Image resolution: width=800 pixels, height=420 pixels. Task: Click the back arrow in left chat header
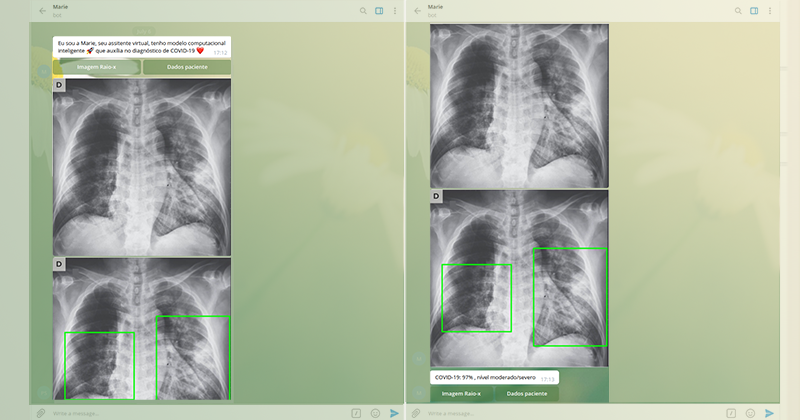[x=42, y=11]
